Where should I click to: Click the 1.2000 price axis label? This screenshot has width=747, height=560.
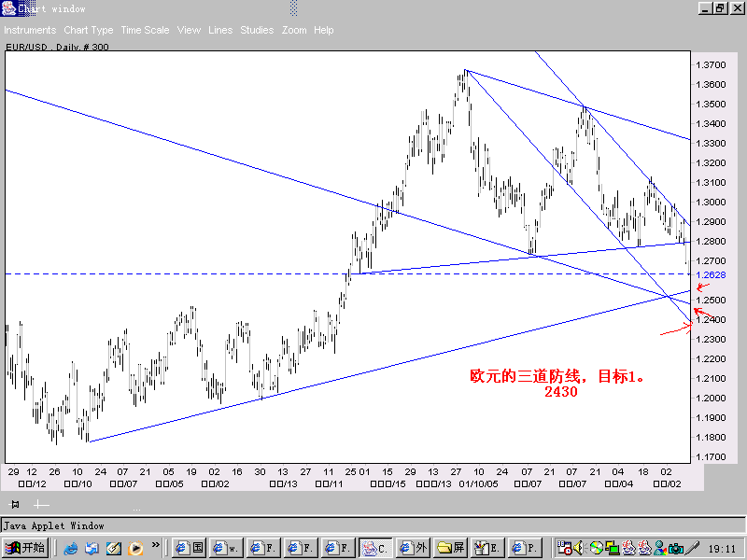(x=711, y=399)
